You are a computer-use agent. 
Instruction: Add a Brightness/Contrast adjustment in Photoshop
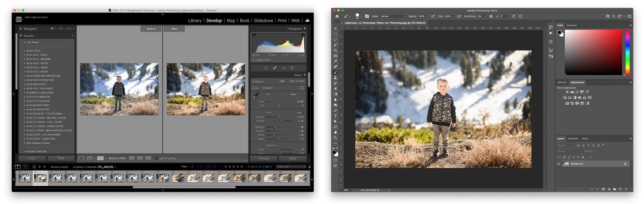567,92
